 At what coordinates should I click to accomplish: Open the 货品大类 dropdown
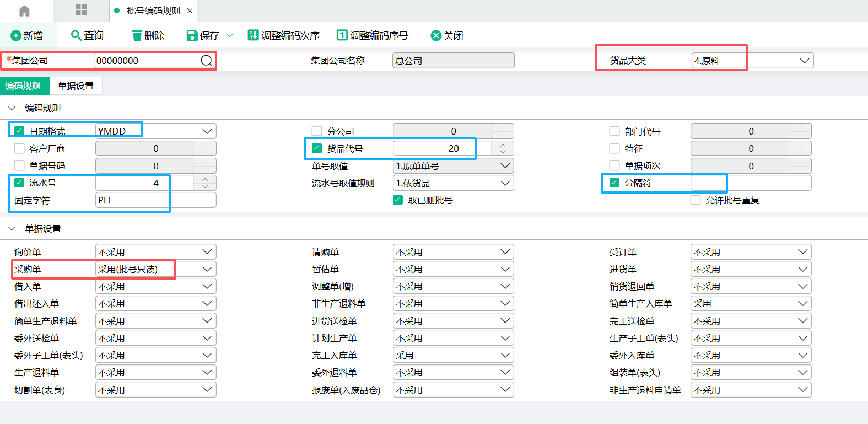pos(804,61)
